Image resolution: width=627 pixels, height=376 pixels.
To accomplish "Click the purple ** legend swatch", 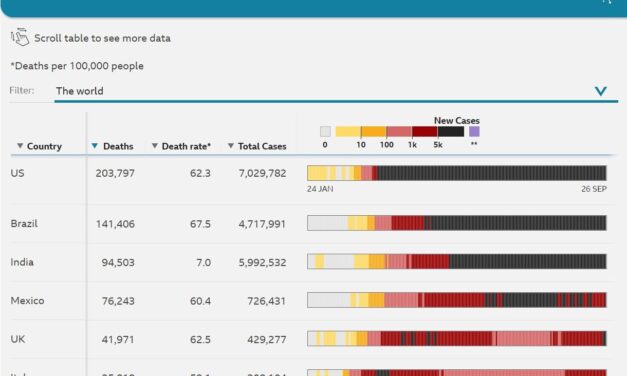I will point(474,132).
